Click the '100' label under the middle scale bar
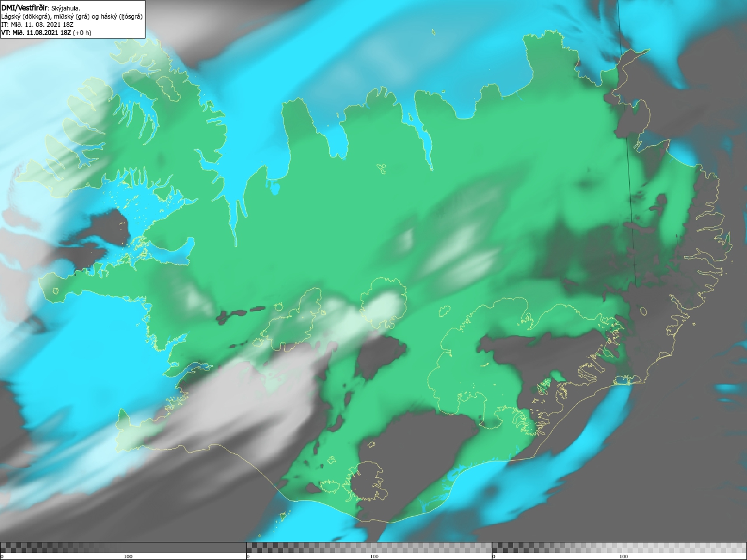Image resolution: width=747 pixels, height=560 pixels. (374, 556)
